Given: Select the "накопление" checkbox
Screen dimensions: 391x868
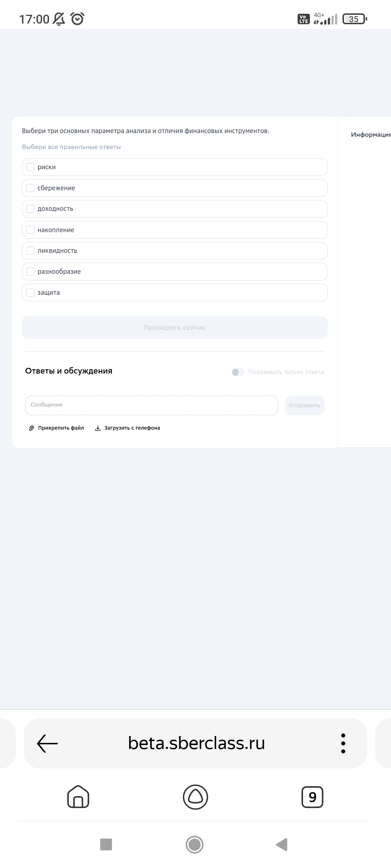Looking at the screenshot, I should point(30,230).
